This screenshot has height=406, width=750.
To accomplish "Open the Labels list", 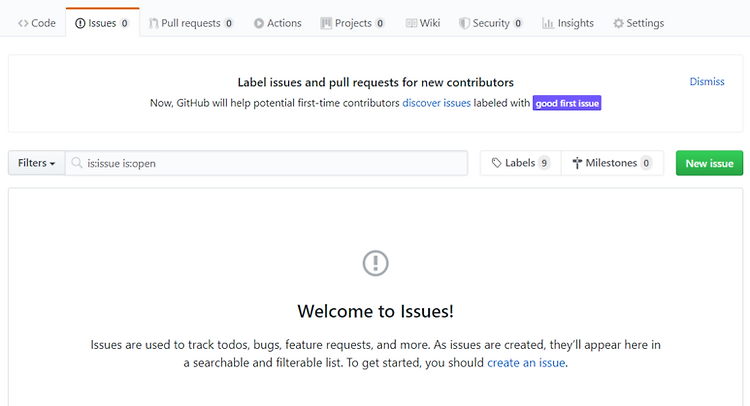I will 520,163.
